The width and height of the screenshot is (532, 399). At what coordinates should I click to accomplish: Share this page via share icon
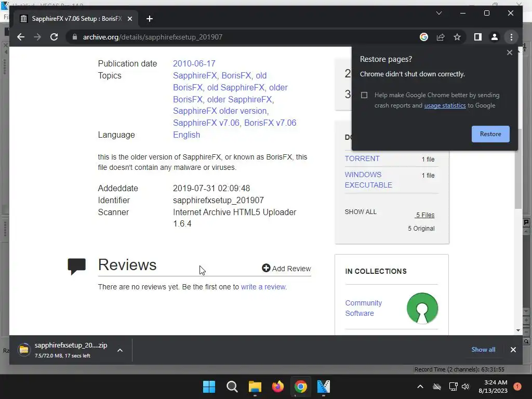[x=441, y=37]
